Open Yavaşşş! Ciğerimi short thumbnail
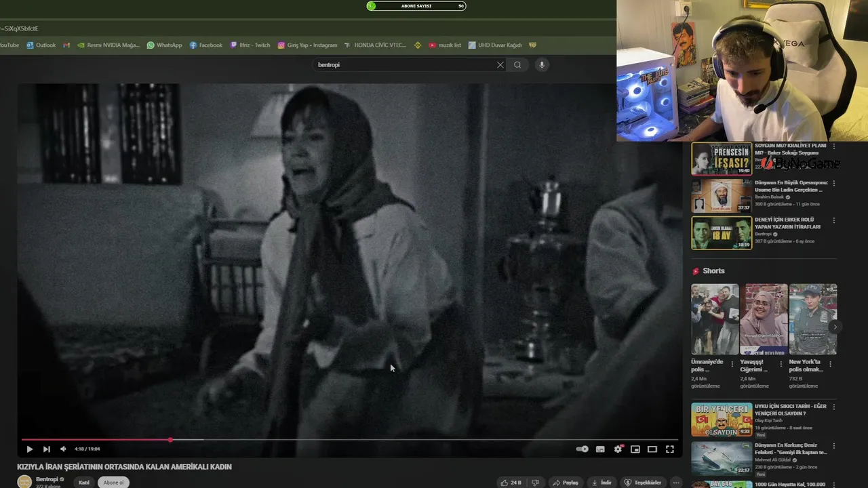The image size is (868, 488). [x=764, y=319]
